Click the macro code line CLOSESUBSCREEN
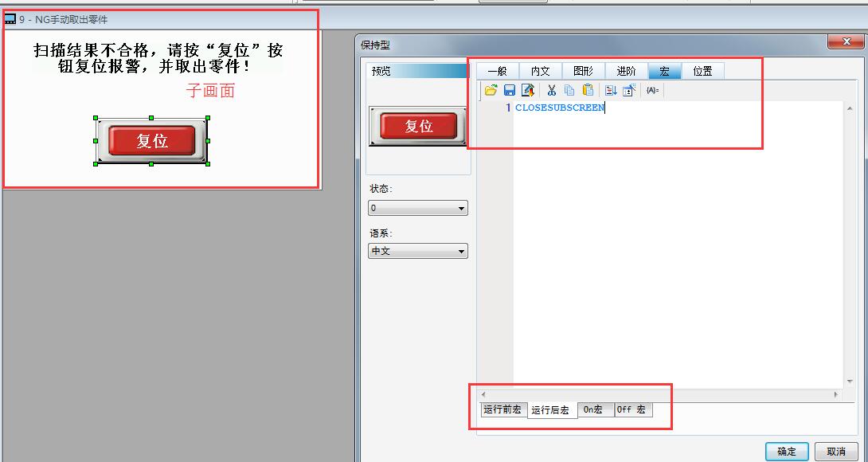 (559, 108)
